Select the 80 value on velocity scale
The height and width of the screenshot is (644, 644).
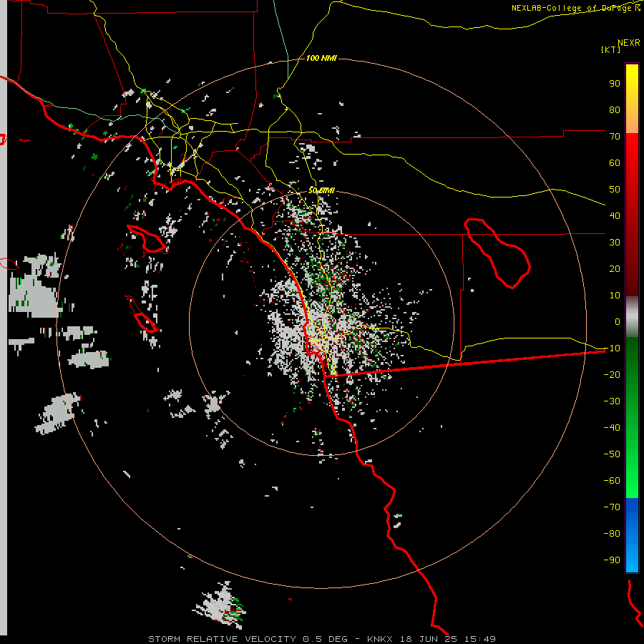pyautogui.click(x=615, y=109)
